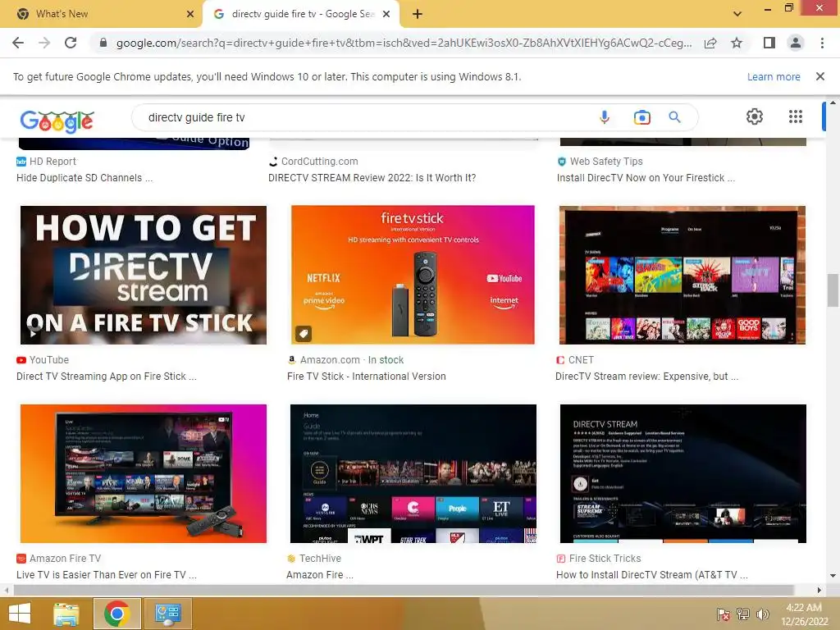Open DirecTV Stream review: Expensive link
The height and width of the screenshot is (630, 840).
646,376
